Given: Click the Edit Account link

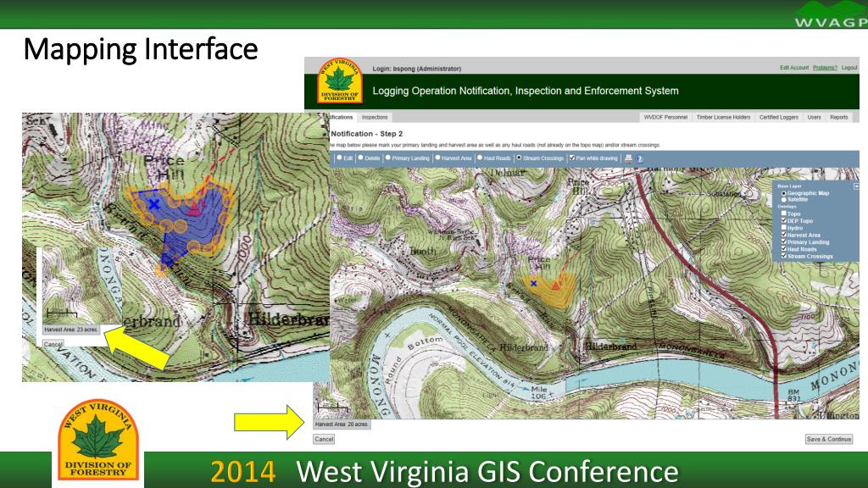Looking at the screenshot, I should pyautogui.click(x=794, y=68).
